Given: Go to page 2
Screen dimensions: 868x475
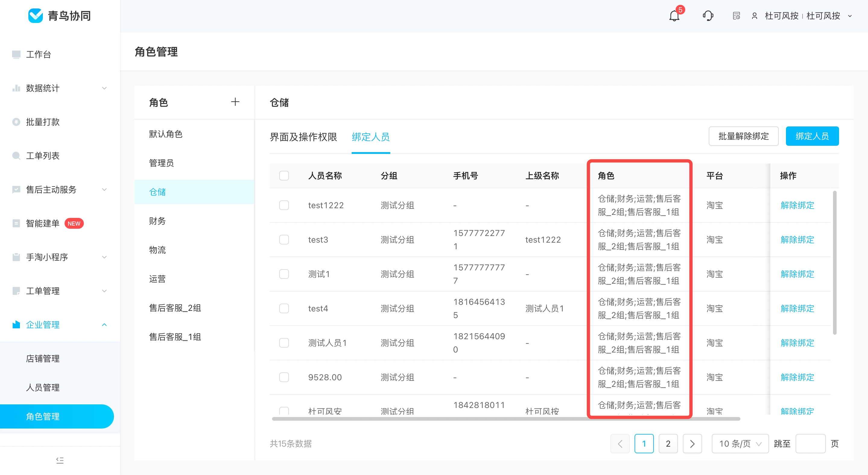Looking at the screenshot, I should (668, 444).
